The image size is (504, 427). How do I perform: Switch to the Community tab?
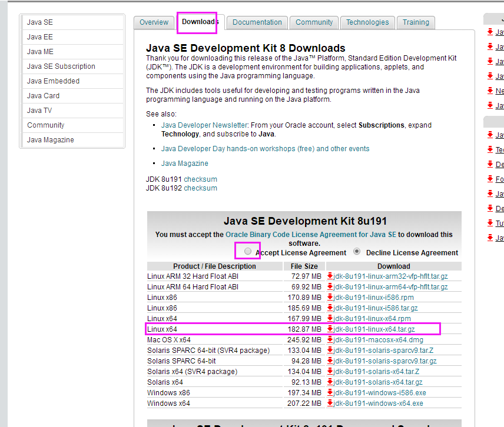click(314, 22)
